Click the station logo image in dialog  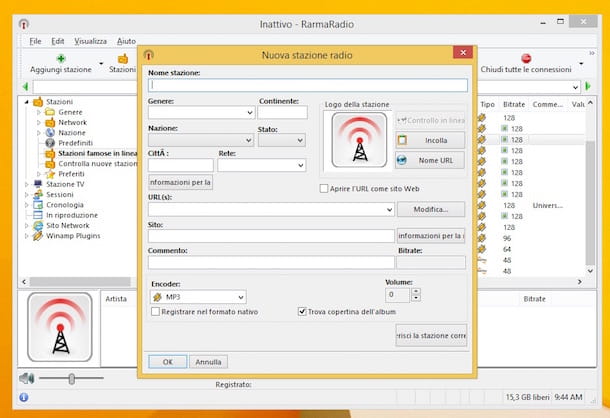[x=359, y=140]
